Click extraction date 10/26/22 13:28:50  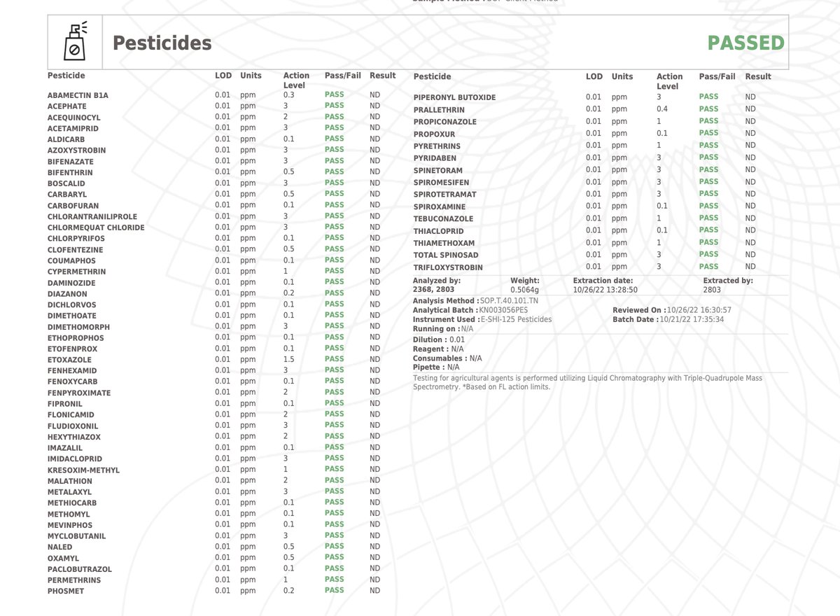(x=604, y=288)
